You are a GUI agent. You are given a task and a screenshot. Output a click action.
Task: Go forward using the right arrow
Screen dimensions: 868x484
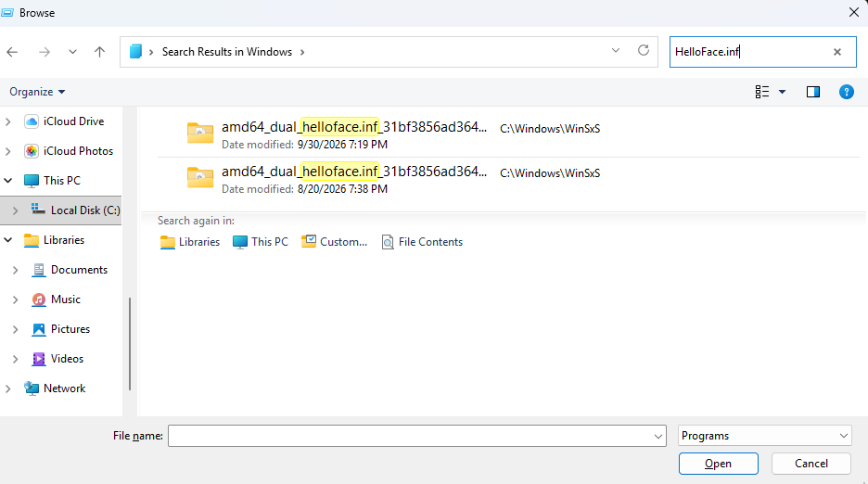pos(45,52)
